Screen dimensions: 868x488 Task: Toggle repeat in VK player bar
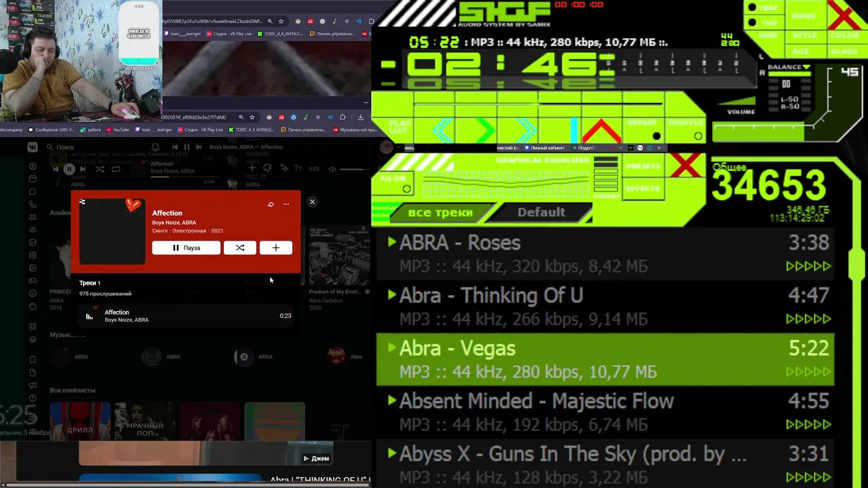(x=116, y=169)
